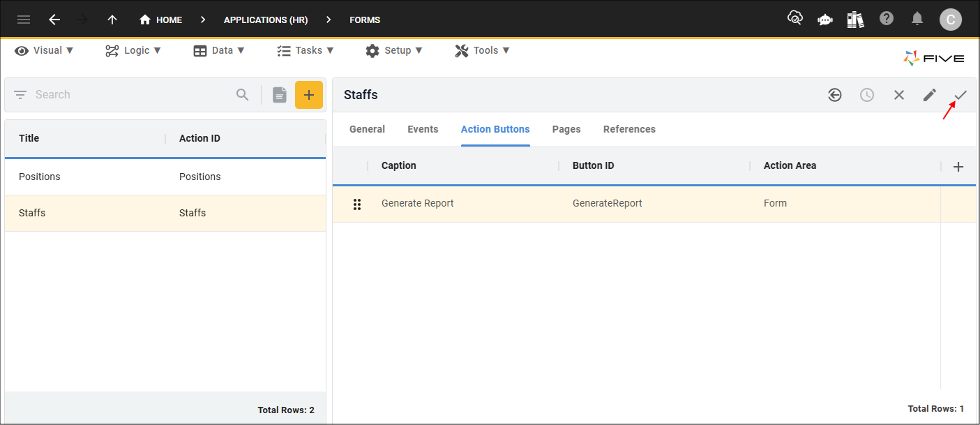The height and width of the screenshot is (425, 980).
Task: Click the yellow add new form button
Action: (309, 95)
